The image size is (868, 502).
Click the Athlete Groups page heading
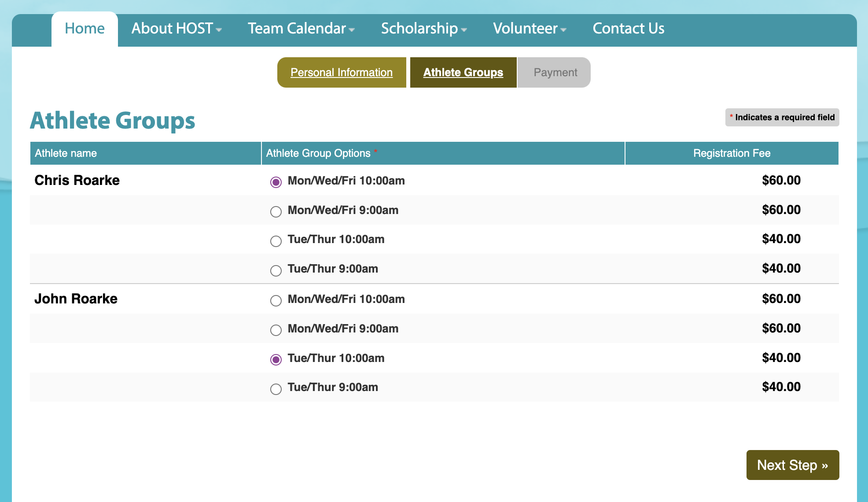point(113,121)
